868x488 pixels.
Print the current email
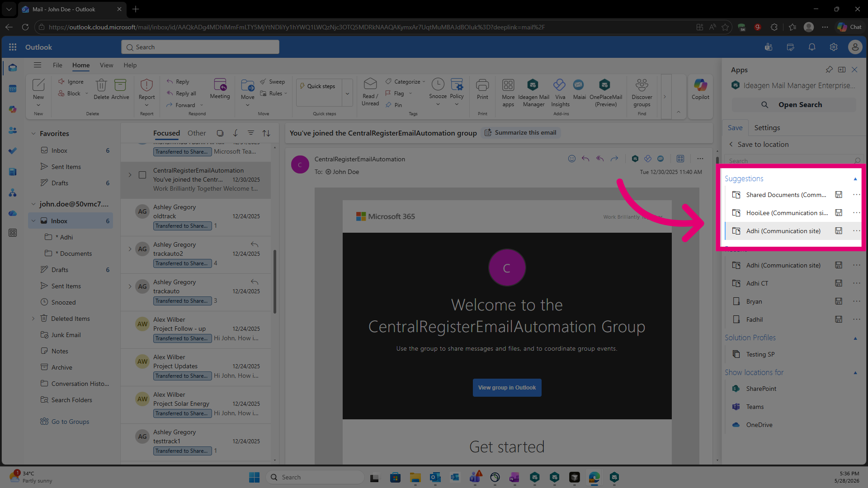[482, 89]
